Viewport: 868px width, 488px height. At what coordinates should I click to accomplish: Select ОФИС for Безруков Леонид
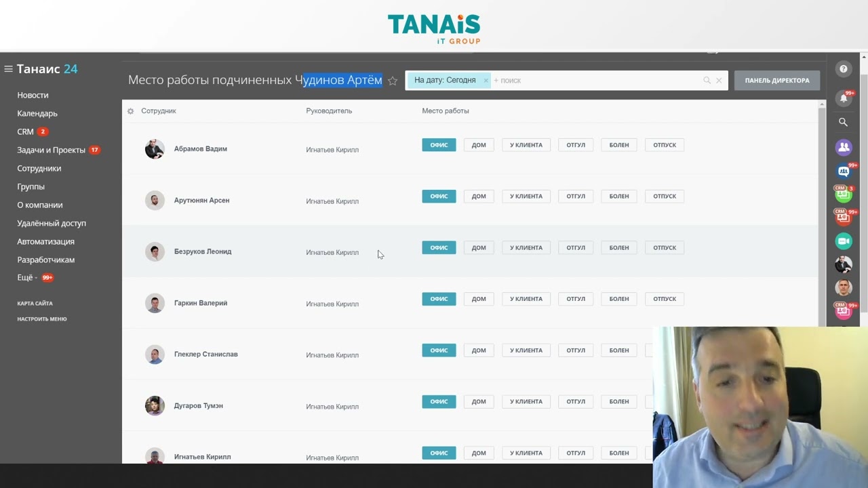[439, 248]
